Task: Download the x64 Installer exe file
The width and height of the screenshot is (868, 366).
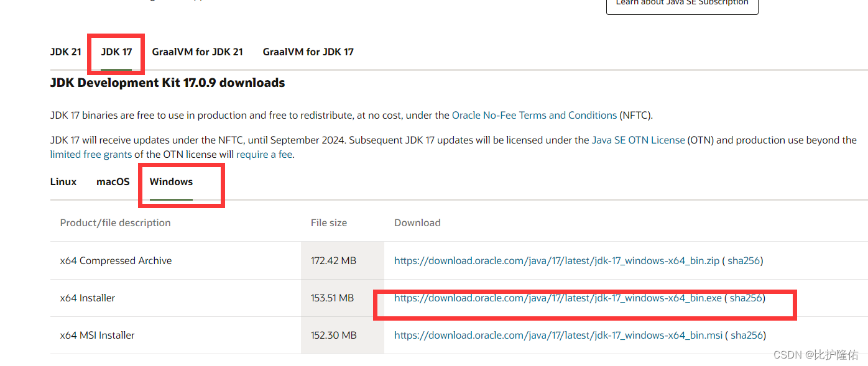Action: [557, 298]
